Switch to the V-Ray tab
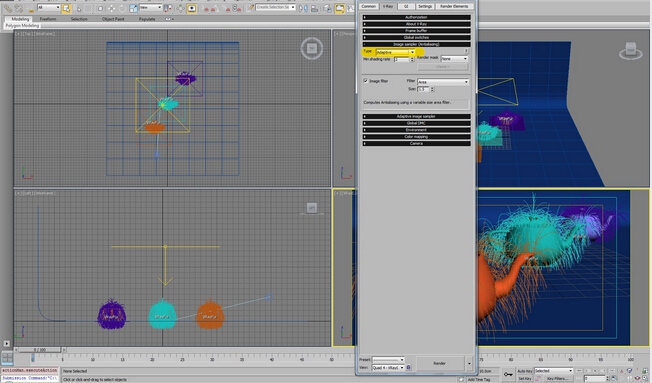The height and width of the screenshot is (383, 652). pos(388,6)
